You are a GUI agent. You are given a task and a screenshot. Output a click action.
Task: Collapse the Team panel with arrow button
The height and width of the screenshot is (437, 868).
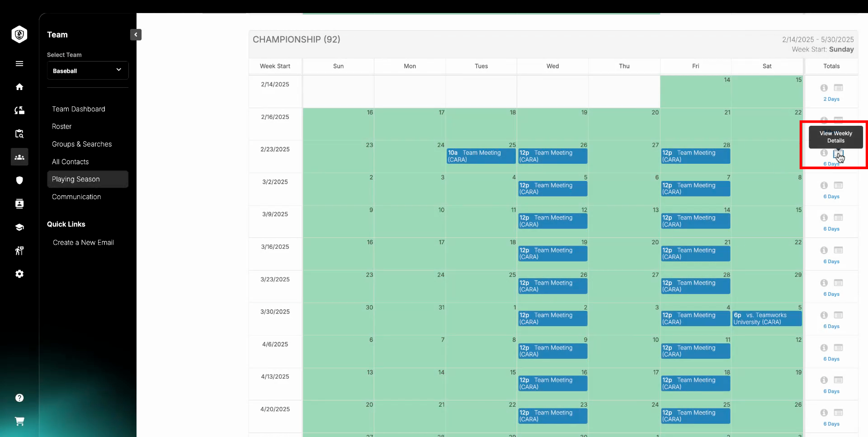pos(136,35)
